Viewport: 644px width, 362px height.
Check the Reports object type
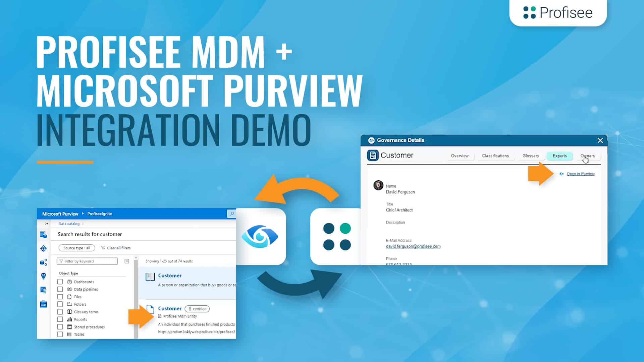(60, 319)
